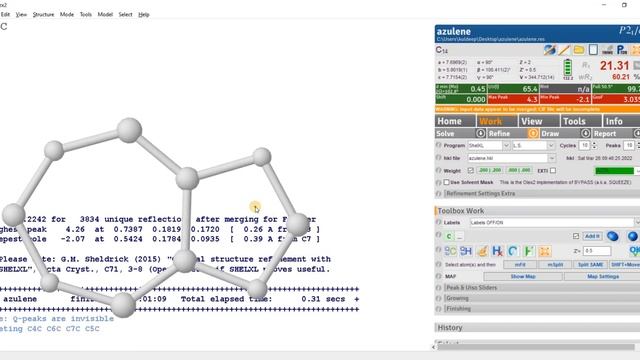This screenshot has height=360, width=640.
Task: Open the Help menu
Action: pos(144,14)
